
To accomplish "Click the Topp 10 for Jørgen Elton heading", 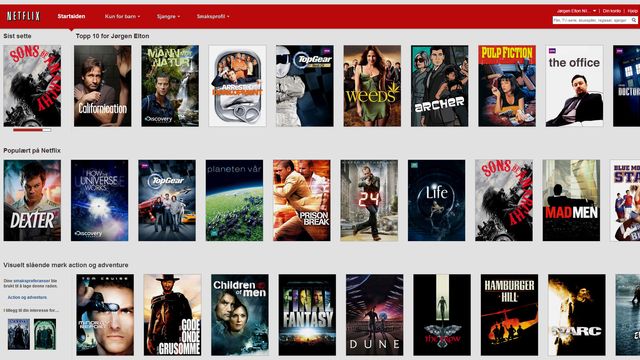I will (112, 36).
